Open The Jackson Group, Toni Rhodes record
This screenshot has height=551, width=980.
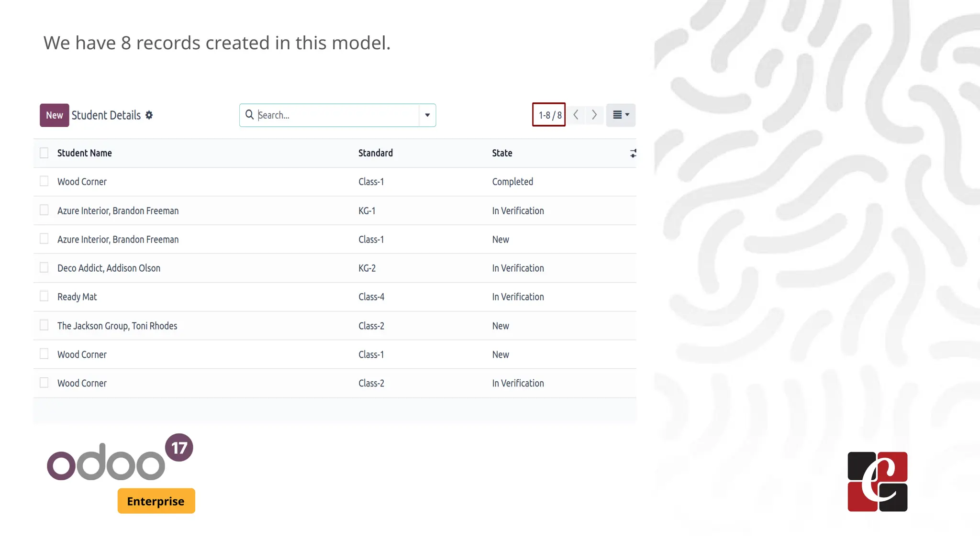coord(117,326)
